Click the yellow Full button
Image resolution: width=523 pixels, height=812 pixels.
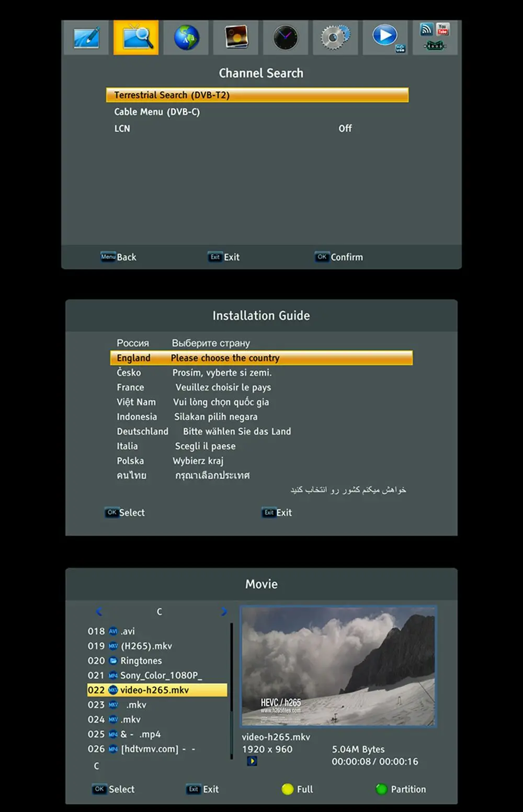click(297, 789)
